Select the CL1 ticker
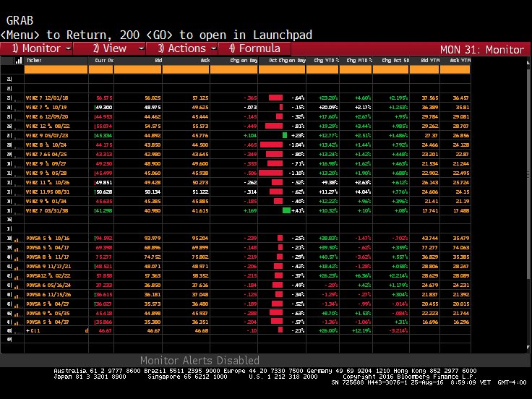532x399 pixels. 35,331
